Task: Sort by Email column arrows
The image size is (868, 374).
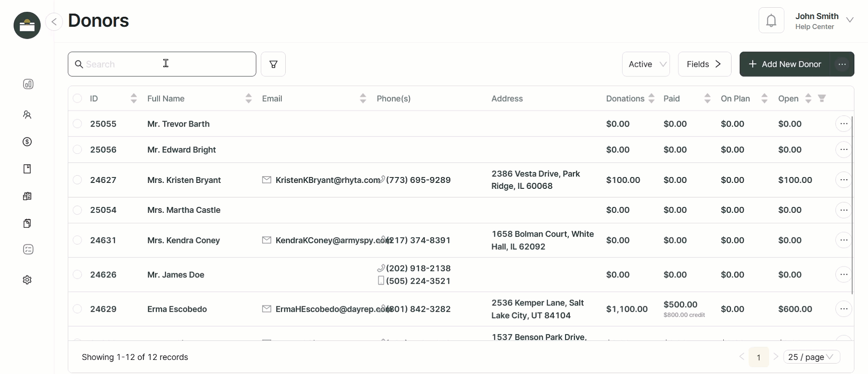Action: 363,98
